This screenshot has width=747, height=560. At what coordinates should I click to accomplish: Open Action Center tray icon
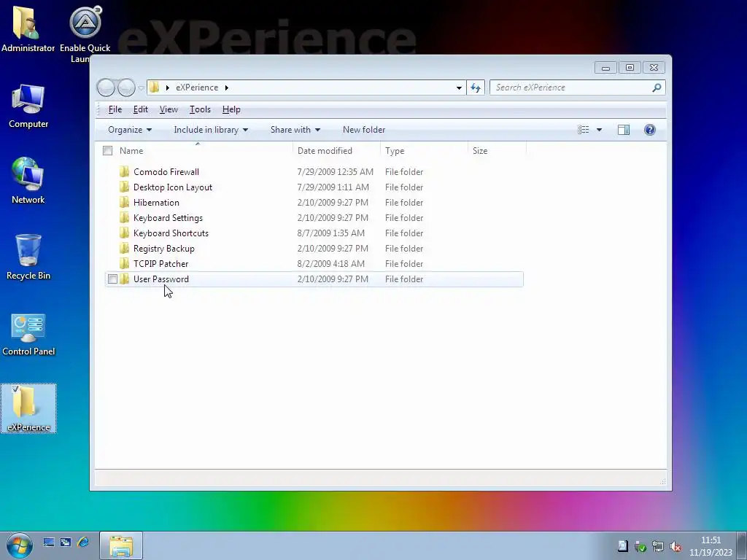click(x=623, y=546)
